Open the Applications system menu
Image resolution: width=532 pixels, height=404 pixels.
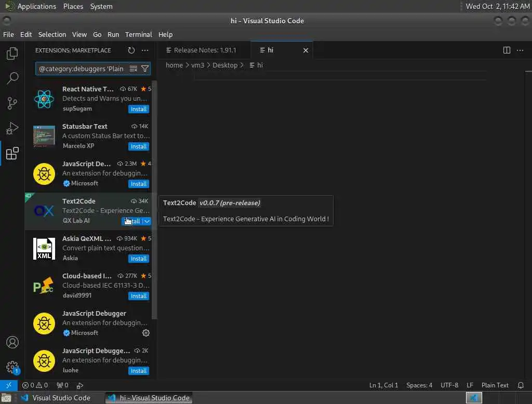[x=37, y=6]
